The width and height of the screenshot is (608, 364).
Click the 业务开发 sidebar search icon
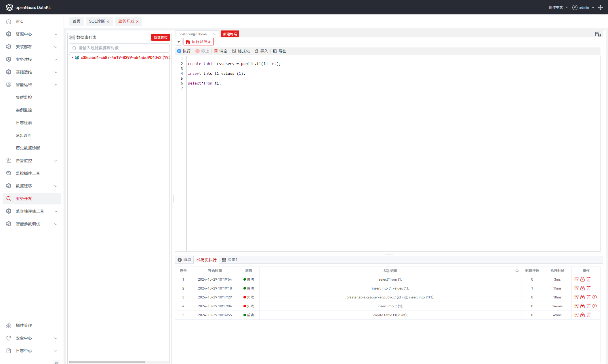coord(9,198)
